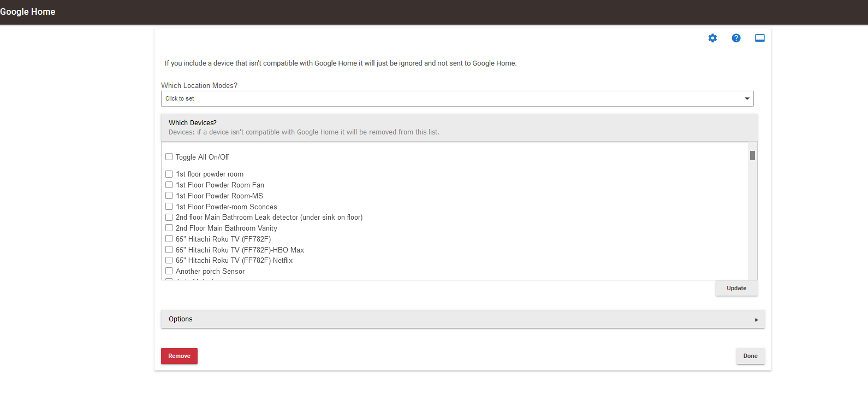Click the Done button
This screenshot has height=411, width=868.
(750, 356)
